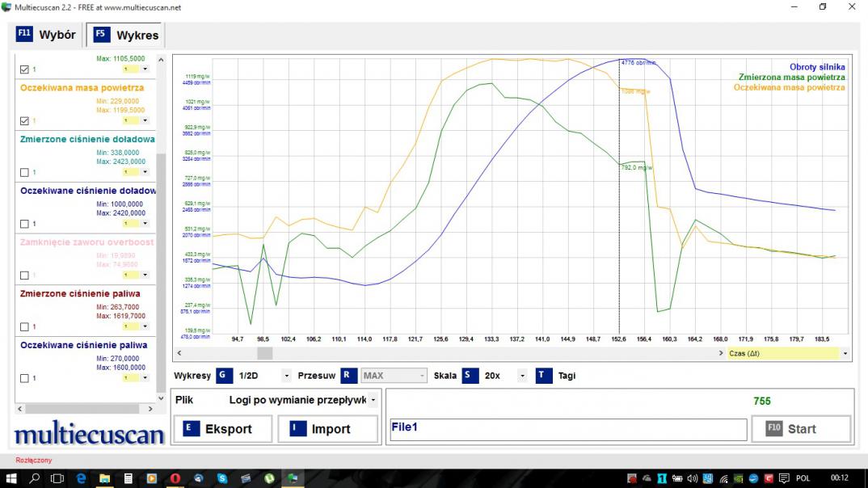Viewport: 868px width, 488px height.
Task: Open yellow dropdown for Oczekiwane ciśnienie doładowania
Action: click(x=145, y=224)
